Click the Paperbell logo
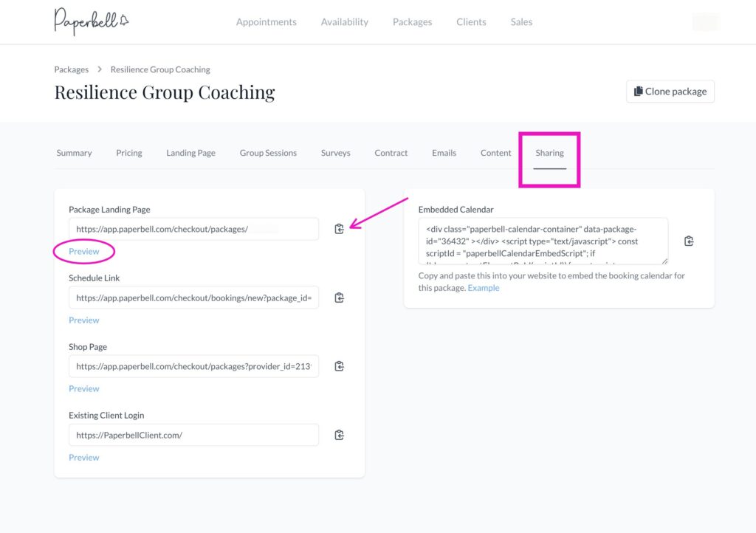756x533 pixels. [91, 21]
